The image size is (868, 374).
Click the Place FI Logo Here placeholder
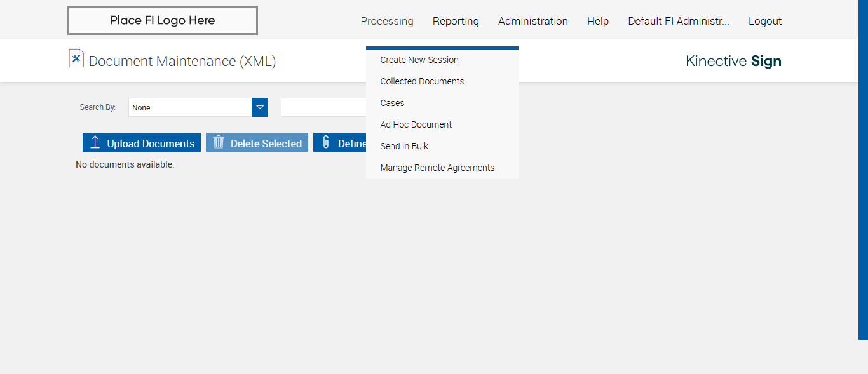(163, 20)
